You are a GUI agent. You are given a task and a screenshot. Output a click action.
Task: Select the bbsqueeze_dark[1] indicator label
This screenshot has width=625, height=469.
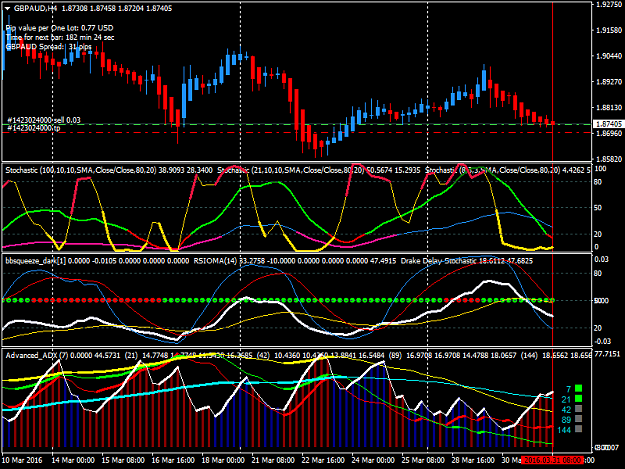[97, 261]
